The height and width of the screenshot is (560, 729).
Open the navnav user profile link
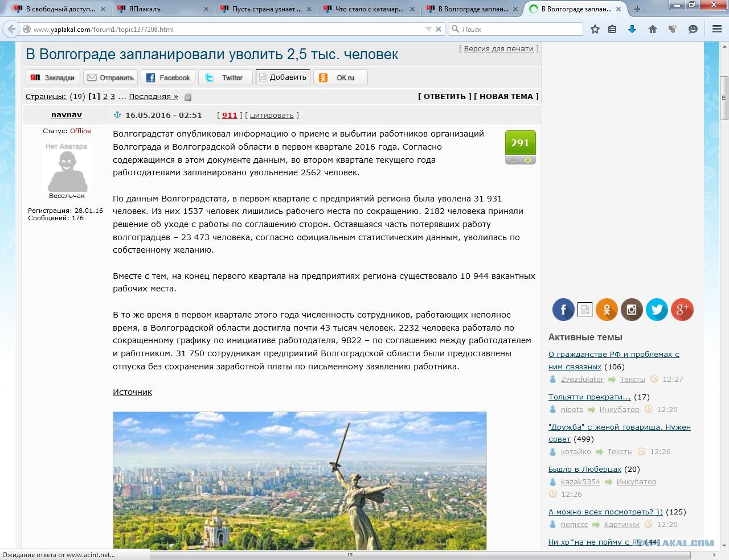click(x=67, y=115)
